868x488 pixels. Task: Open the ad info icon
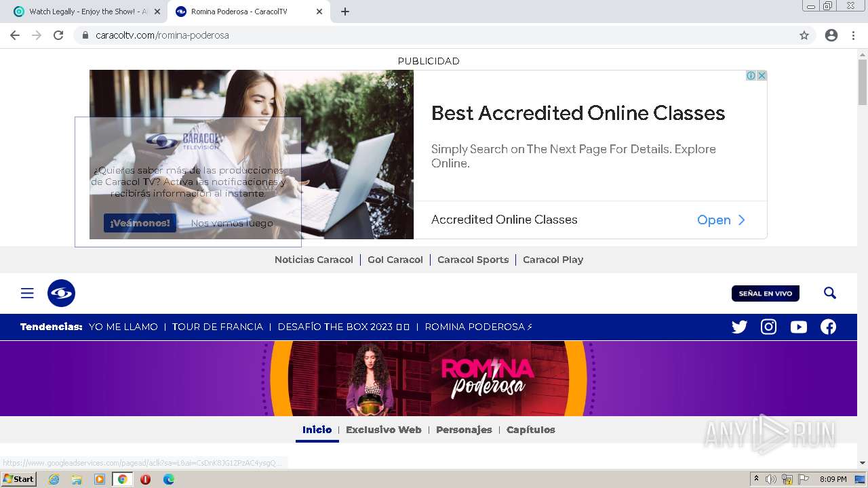[751, 75]
